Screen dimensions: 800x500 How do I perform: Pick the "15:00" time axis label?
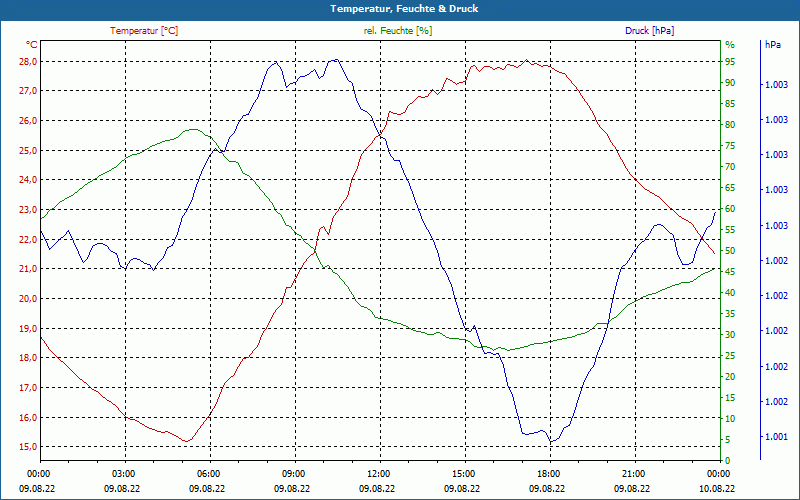pyautogui.click(x=464, y=473)
